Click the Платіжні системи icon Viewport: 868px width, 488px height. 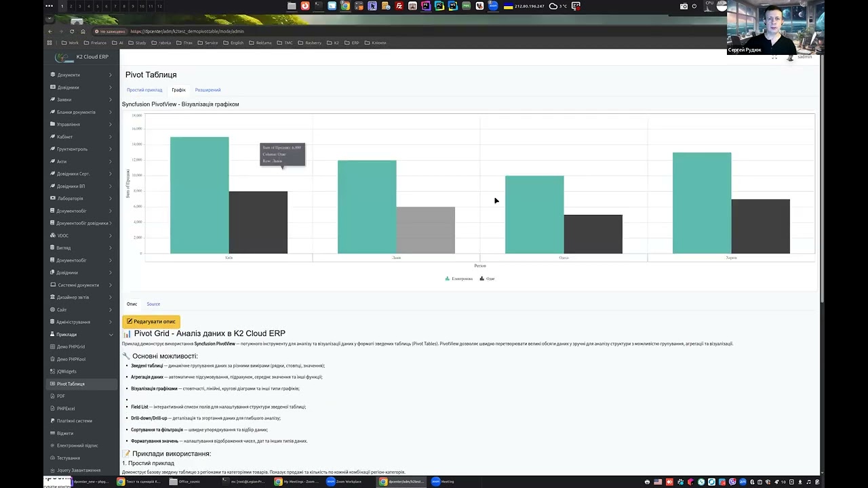coord(53,421)
